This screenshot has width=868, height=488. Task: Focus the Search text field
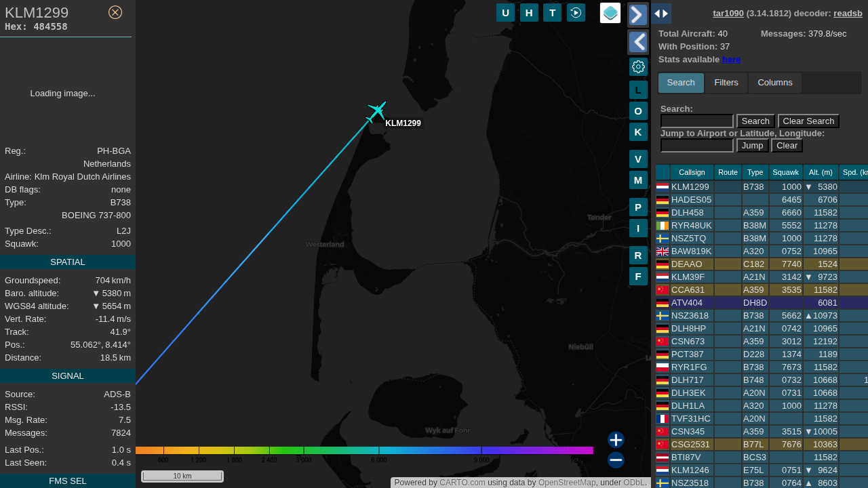point(696,121)
